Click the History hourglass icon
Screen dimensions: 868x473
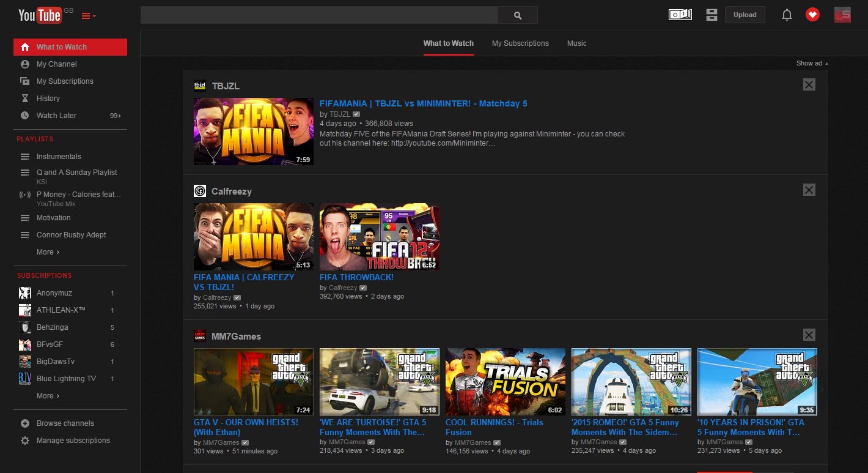pos(25,98)
